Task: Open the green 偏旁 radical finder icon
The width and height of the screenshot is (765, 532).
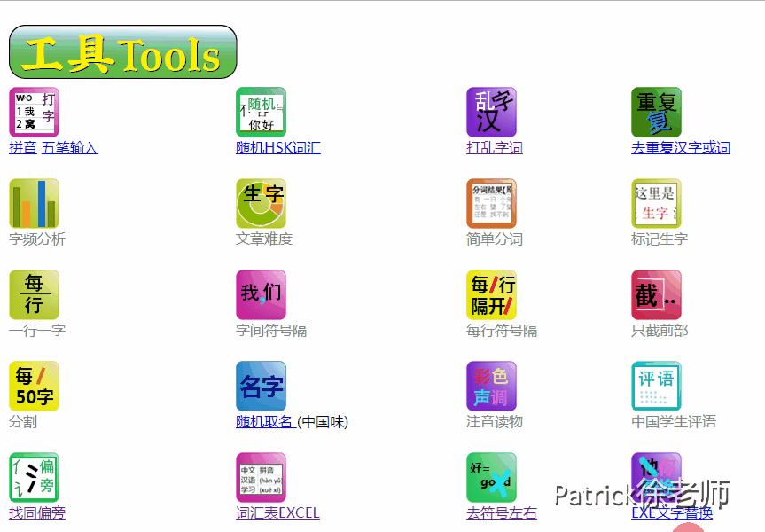Action: [34, 478]
